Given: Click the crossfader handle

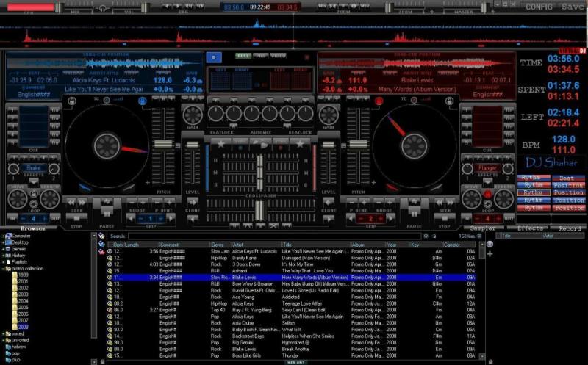Looking at the screenshot, I should pyautogui.click(x=259, y=210).
